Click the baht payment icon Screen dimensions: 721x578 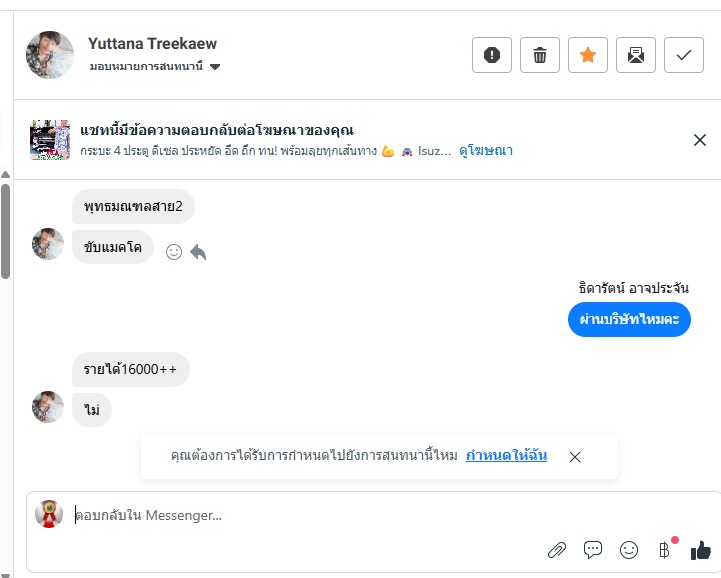tap(664, 549)
